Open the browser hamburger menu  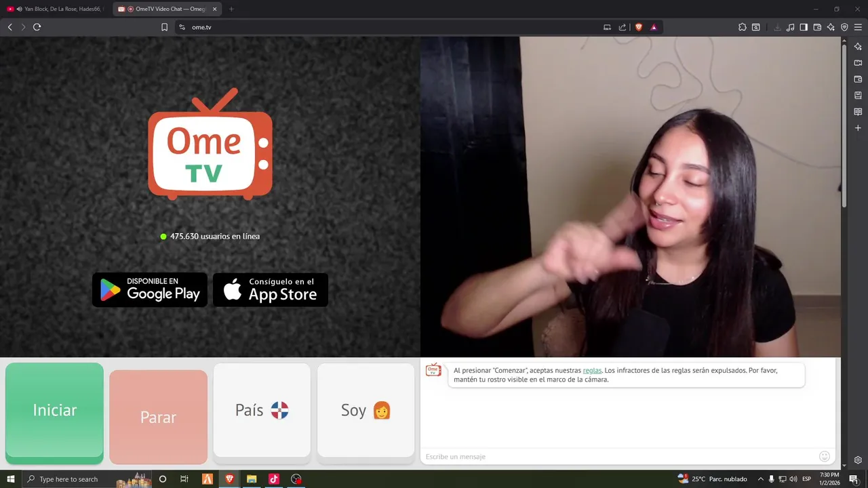click(858, 27)
